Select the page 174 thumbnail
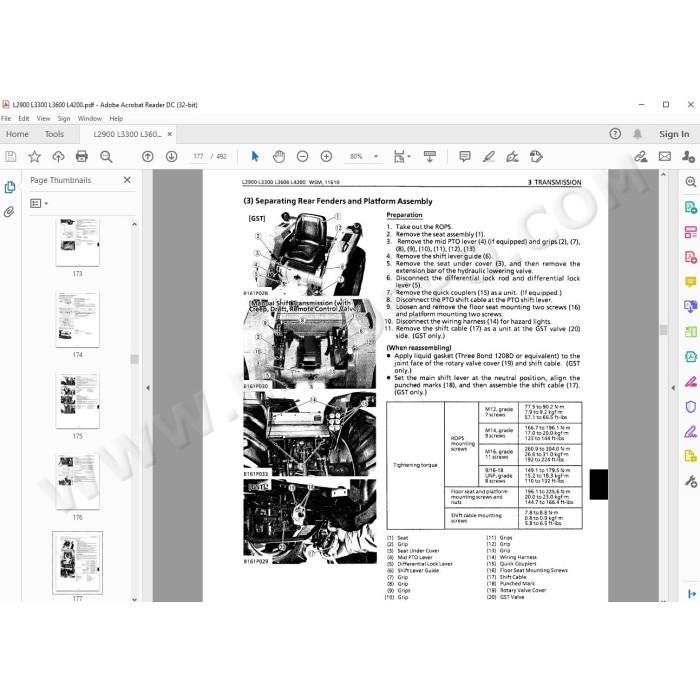The image size is (700, 700). point(78,319)
